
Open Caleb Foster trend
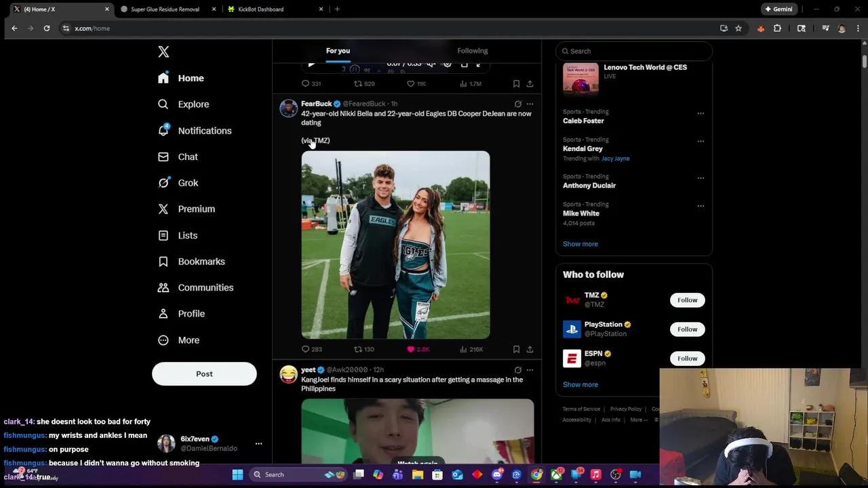click(583, 121)
